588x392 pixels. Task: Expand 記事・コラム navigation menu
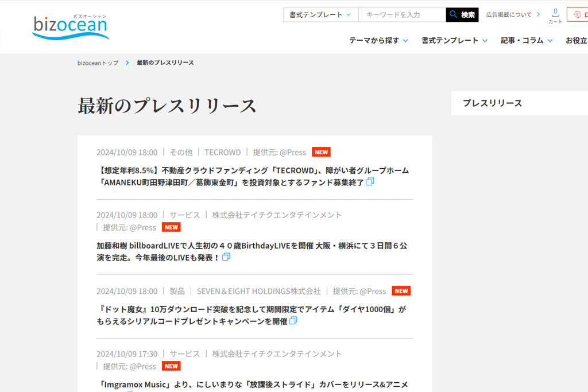click(527, 41)
